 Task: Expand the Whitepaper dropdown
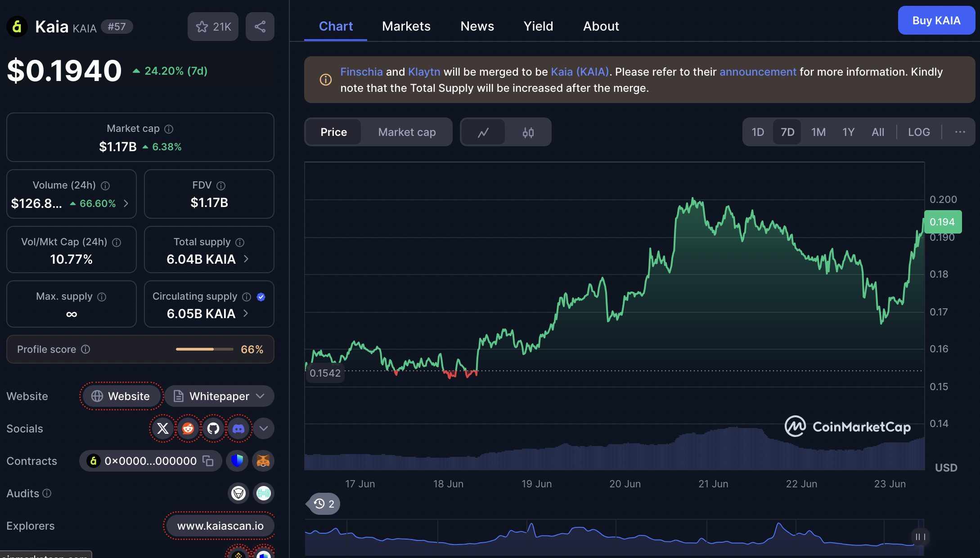point(220,396)
